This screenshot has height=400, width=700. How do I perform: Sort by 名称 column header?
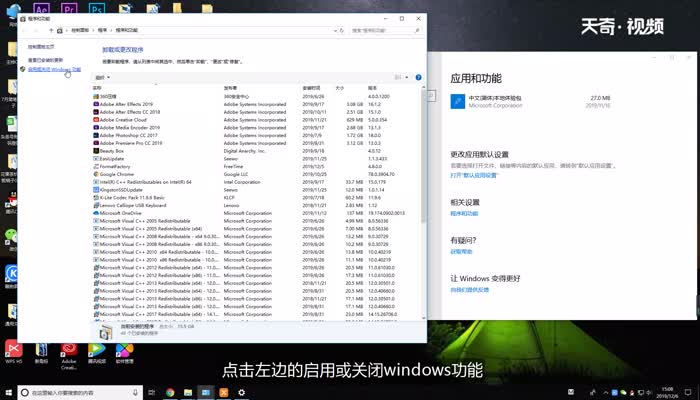(97, 88)
